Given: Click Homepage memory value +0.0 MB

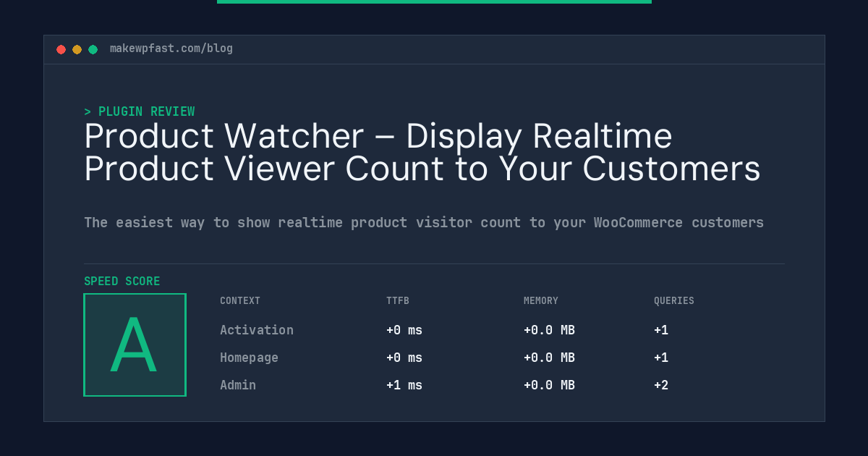Looking at the screenshot, I should click(x=550, y=358).
